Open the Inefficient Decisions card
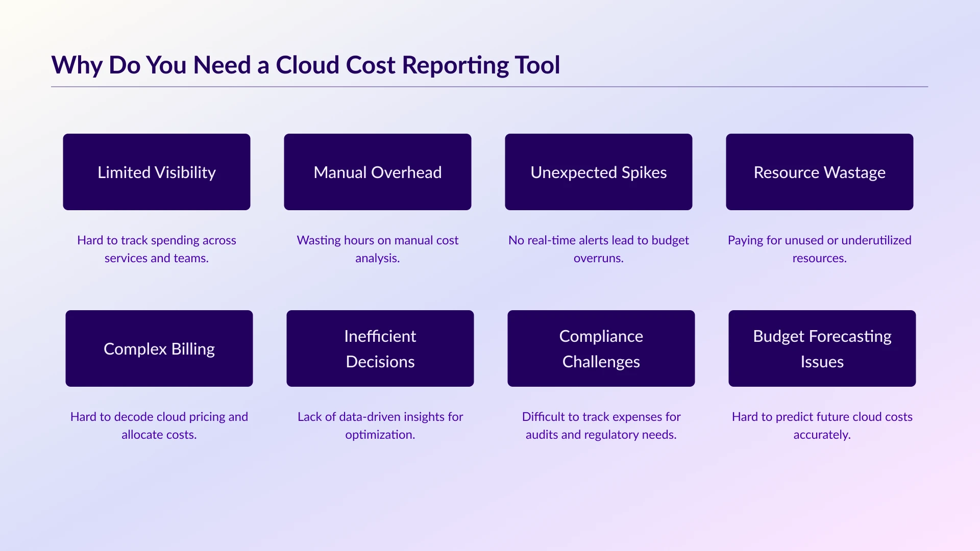980x551 pixels. pos(380,348)
